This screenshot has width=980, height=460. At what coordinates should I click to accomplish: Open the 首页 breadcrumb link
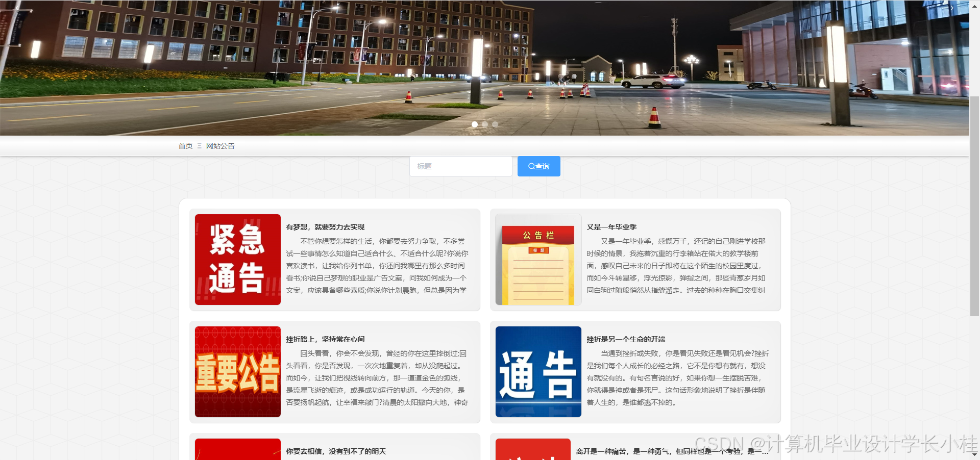point(185,146)
